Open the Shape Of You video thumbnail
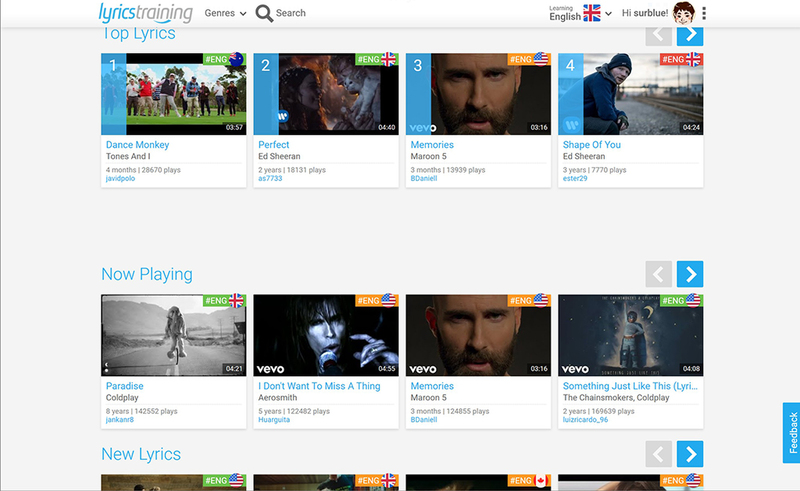 click(631, 94)
